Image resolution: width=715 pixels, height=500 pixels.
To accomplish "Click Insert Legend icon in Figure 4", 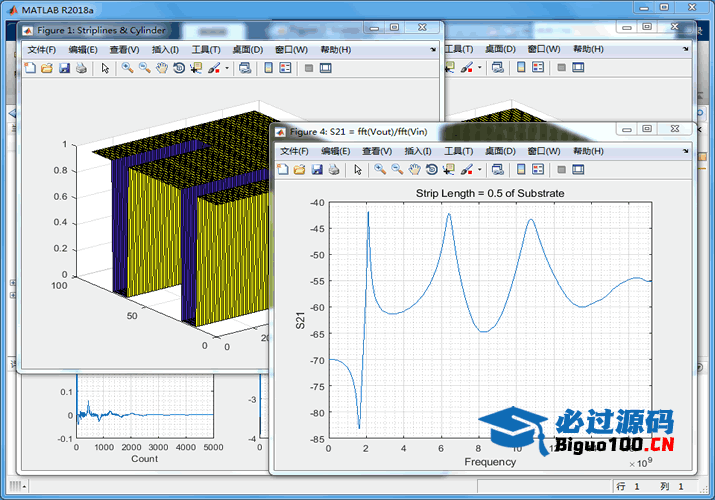I will (x=538, y=170).
